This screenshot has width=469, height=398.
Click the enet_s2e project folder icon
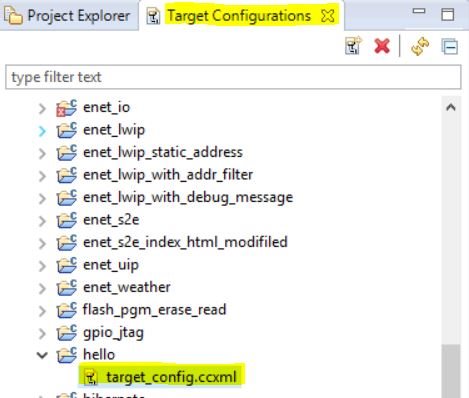67,221
